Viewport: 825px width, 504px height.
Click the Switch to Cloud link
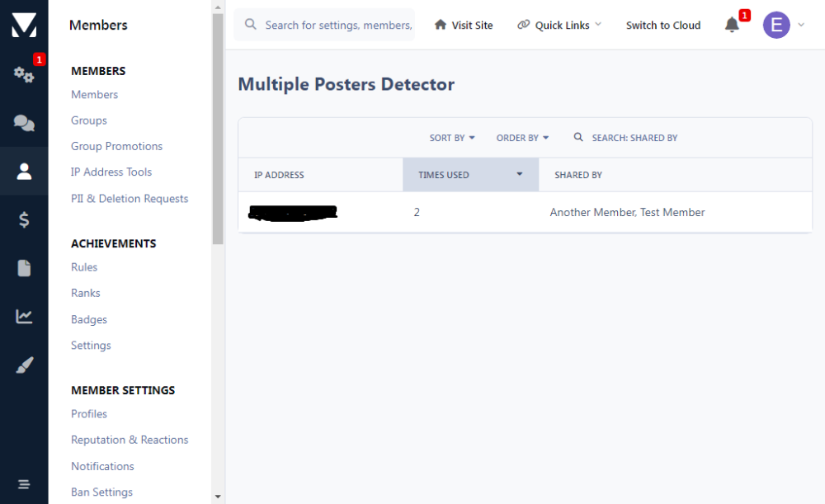click(663, 25)
